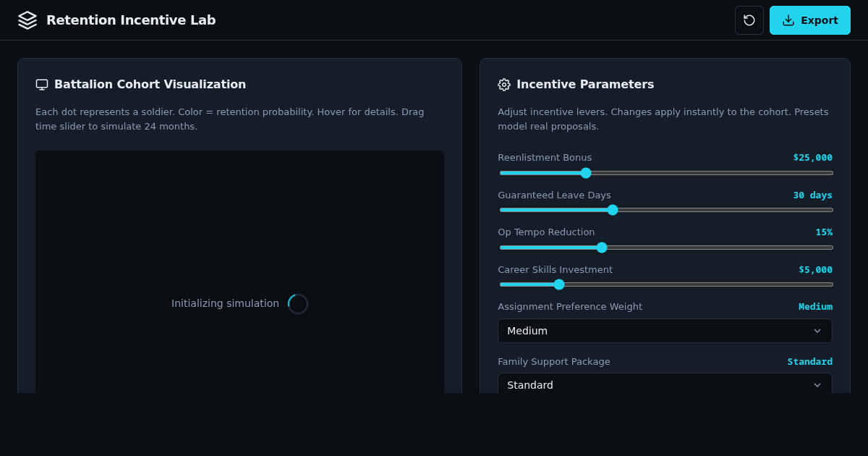
Task: Click the monitor icon beside Battalion Cohort Visualization
Action: (x=42, y=85)
